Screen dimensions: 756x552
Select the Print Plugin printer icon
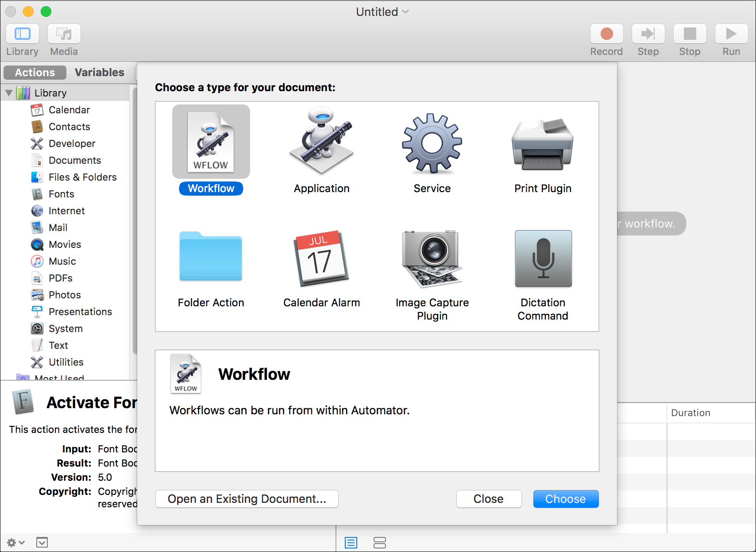coord(543,144)
